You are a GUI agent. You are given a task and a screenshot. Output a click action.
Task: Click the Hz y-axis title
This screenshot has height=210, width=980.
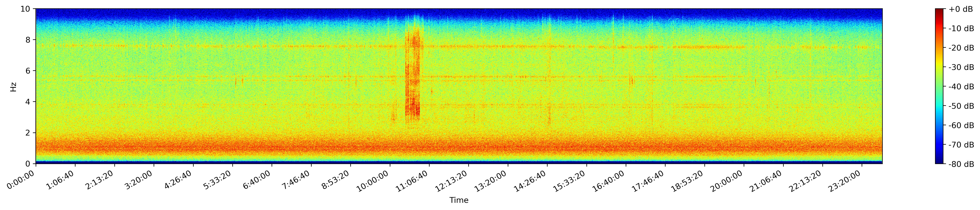click(x=14, y=86)
